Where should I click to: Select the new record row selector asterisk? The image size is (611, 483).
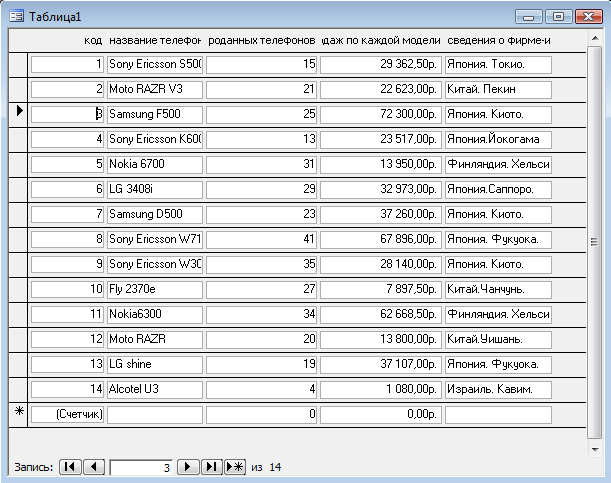click(18, 414)
